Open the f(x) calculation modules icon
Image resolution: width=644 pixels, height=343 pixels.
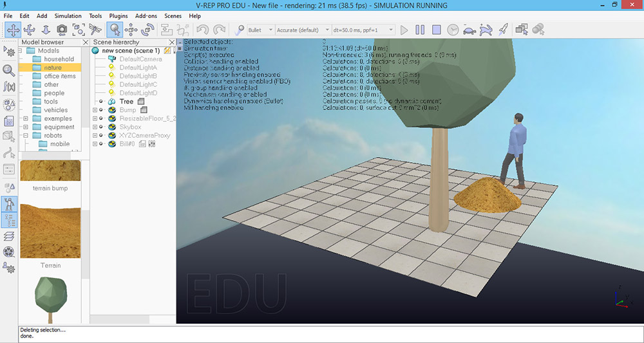point(9,87)
